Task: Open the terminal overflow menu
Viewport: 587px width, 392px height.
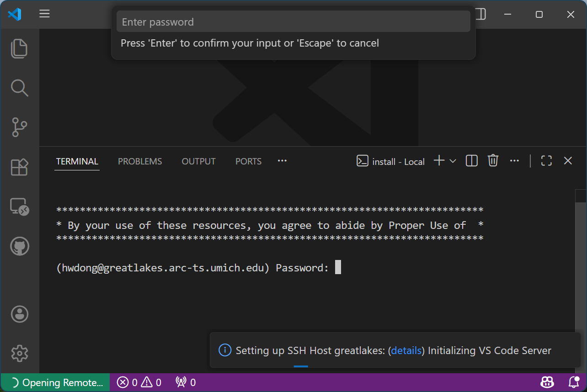Action: (514, 160)
